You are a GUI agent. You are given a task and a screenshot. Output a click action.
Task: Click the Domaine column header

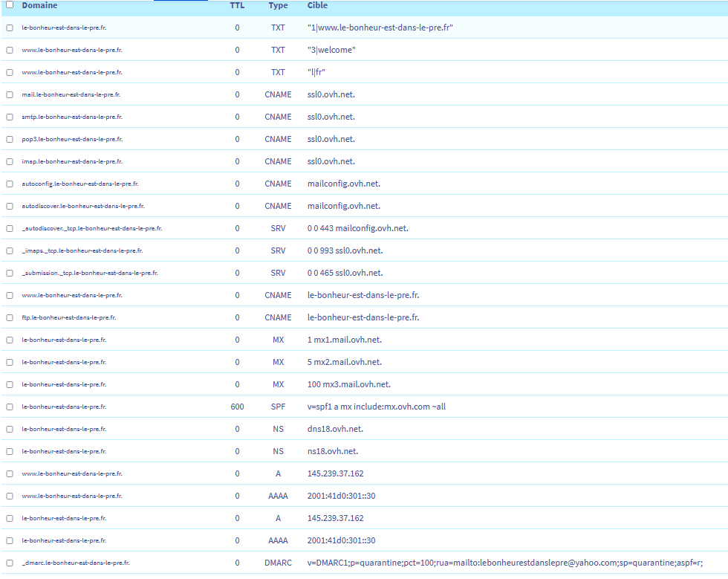pos(39,5)
